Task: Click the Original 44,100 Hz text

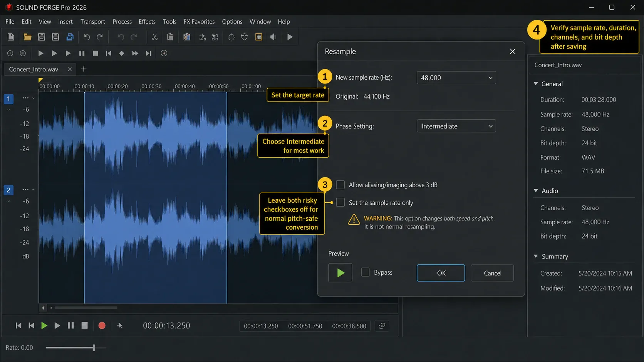Action: coord(362,96)
